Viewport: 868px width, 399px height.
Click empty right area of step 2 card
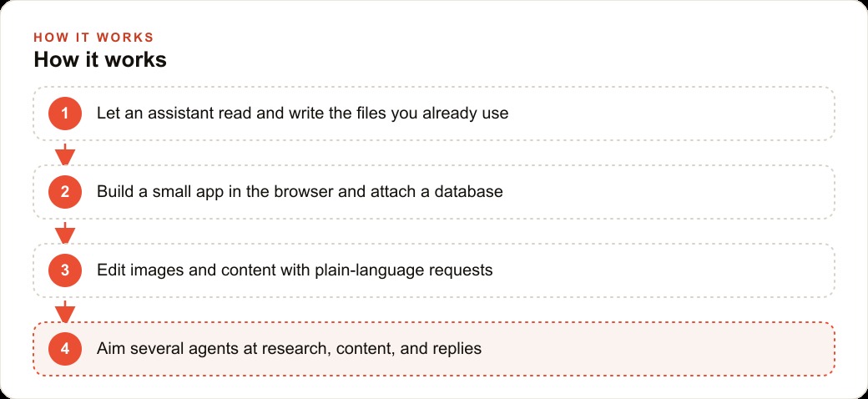click(x=670, y=192)
